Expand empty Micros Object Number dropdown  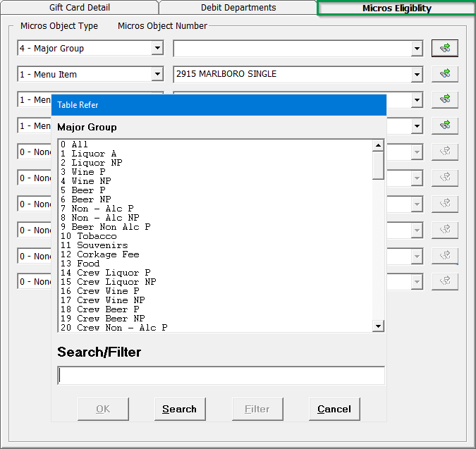417,48
